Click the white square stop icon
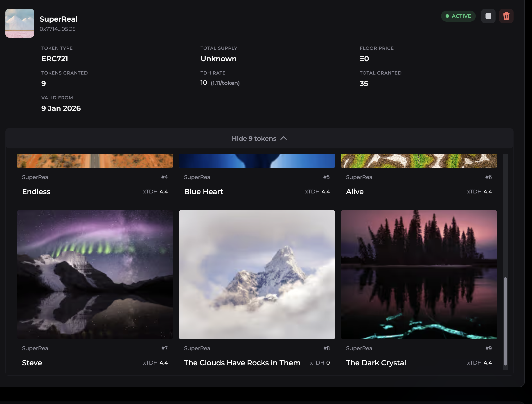This screenshot has height=404, width=532. click(x=488, y=16)
